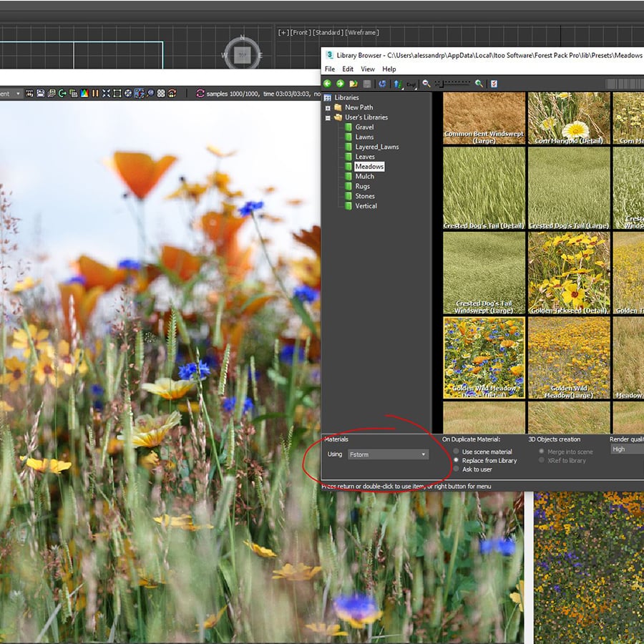Image resolution: width=644 pixels, height=644 pixels.
Task: Expand the New Path tree node
Action: tap(328, 107)
